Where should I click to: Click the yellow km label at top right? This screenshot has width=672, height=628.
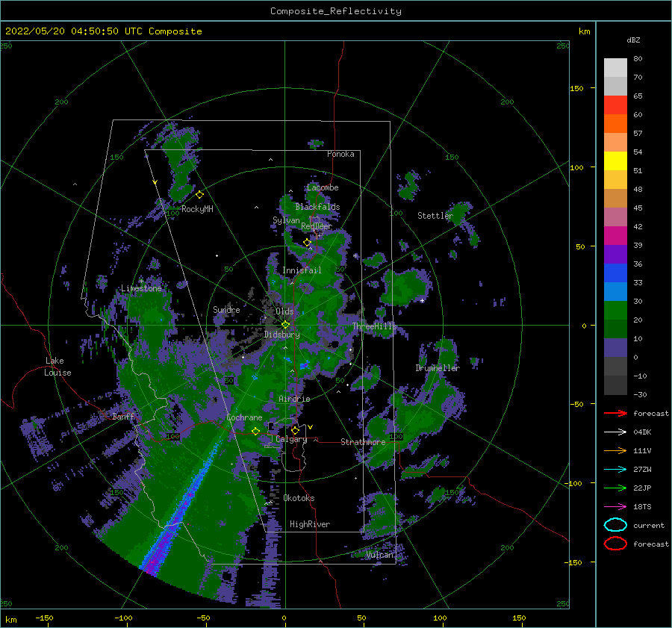[x=585, y=31]
